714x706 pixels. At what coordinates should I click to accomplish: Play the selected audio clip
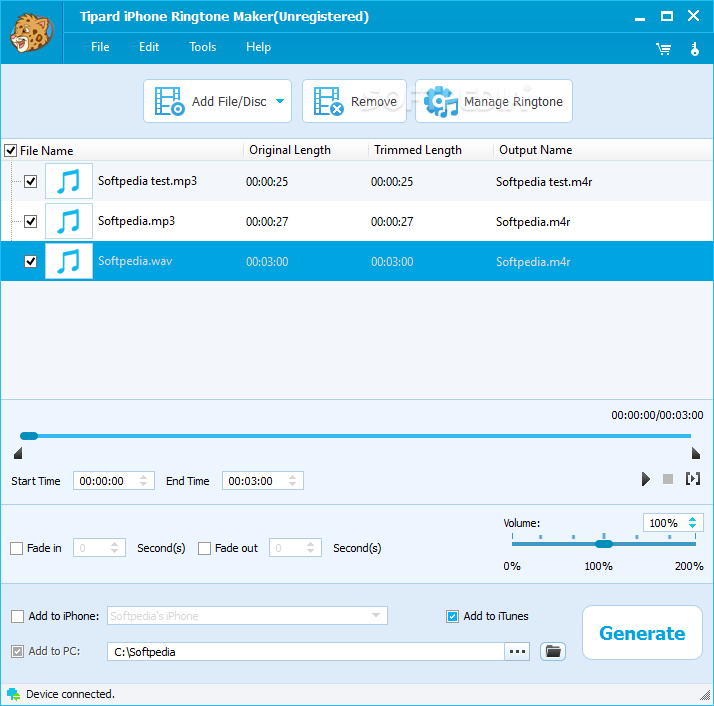point(645,479)
